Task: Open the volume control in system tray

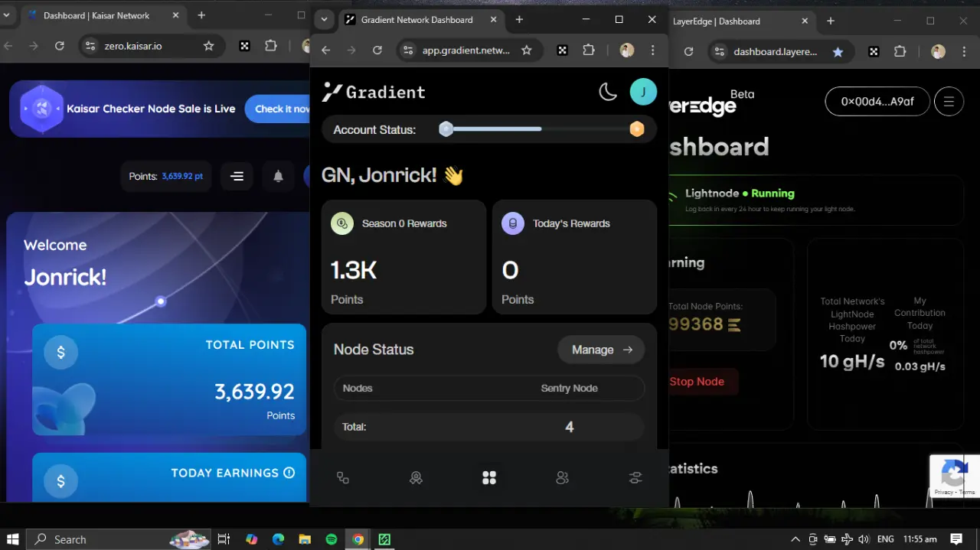Action: point(864,539)
